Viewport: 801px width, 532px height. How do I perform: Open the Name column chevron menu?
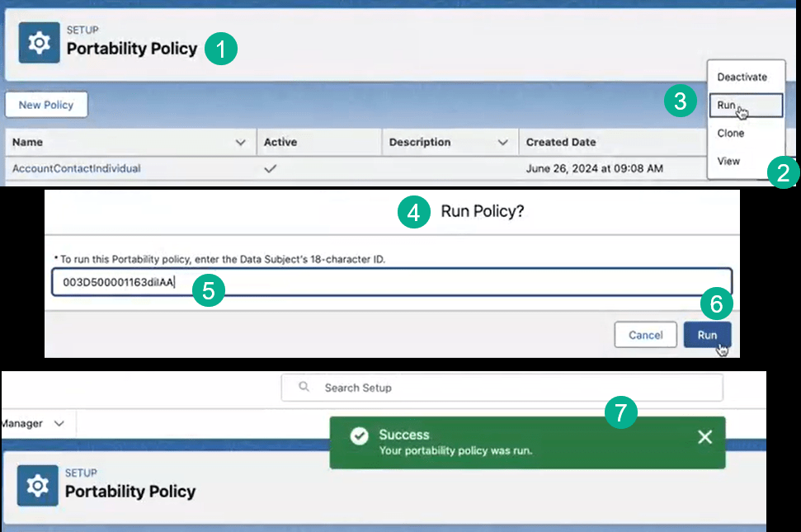tap(241, 143)
